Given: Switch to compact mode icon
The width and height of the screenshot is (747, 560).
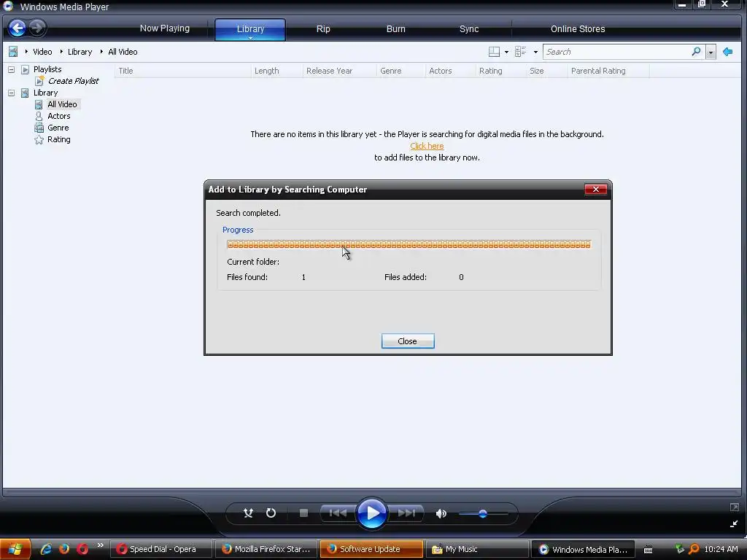Looking at the screenshot, I should (x=734, y=524).
